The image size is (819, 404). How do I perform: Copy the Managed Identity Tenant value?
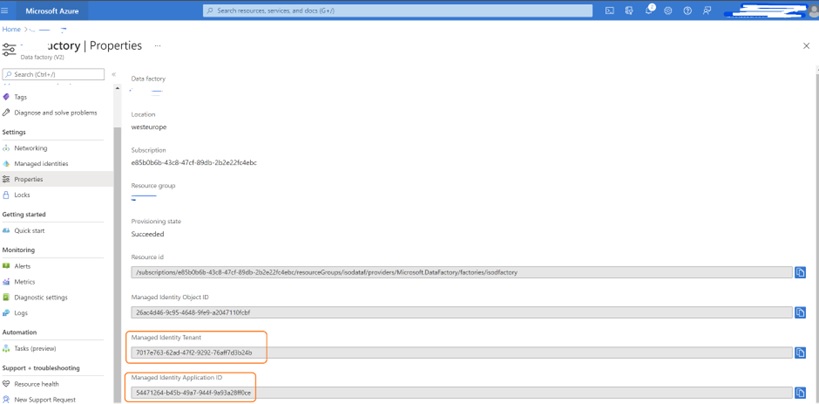[800, 352]
